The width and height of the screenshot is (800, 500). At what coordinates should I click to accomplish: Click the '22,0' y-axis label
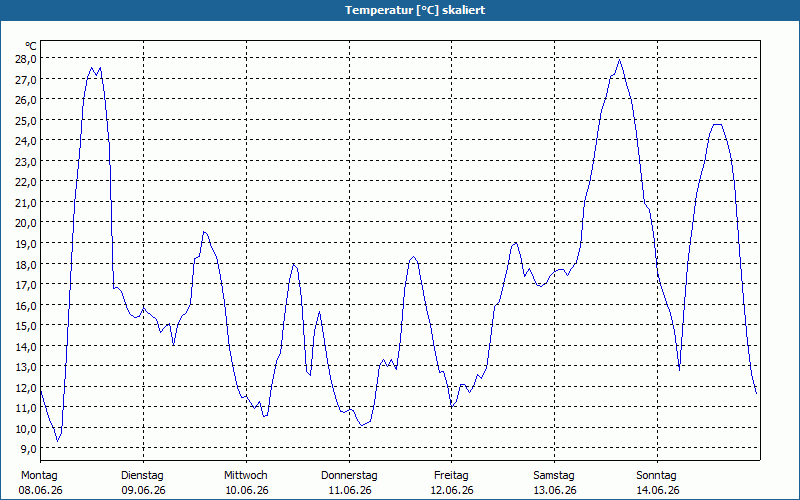[26, 182]
